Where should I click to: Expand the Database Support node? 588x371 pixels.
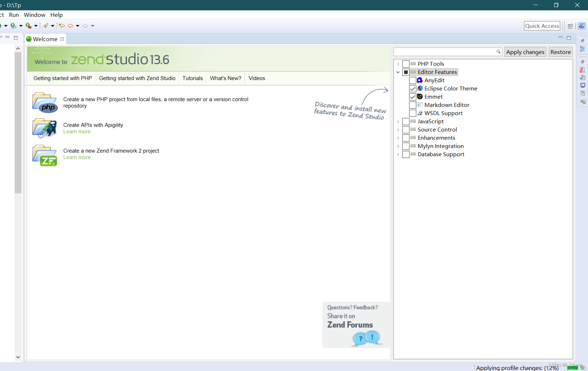pyautogui.click(x=398, y=154)
